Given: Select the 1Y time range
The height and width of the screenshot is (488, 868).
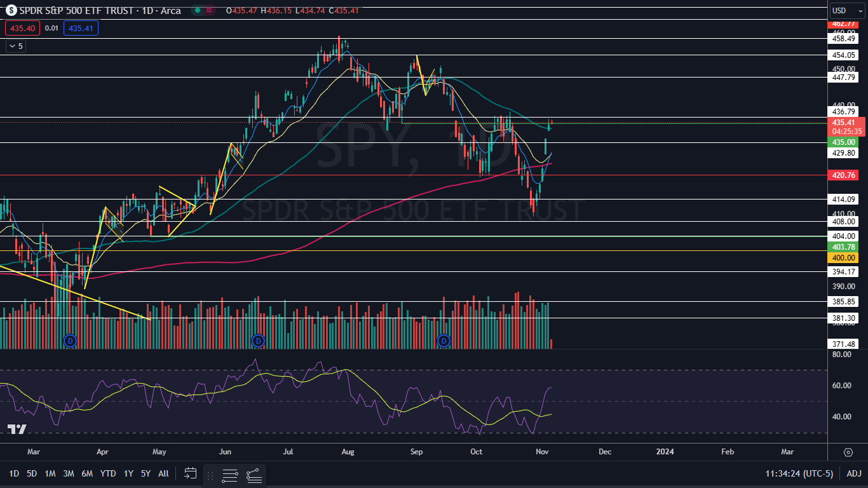Looking at the screenshot, I should point(128,473).
